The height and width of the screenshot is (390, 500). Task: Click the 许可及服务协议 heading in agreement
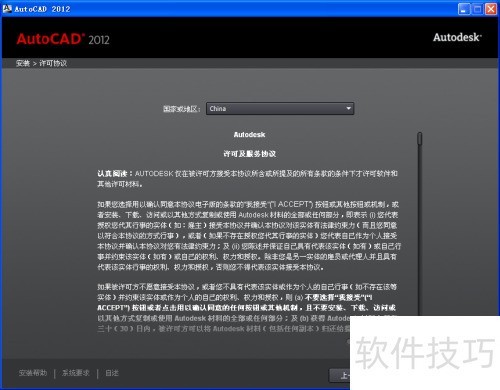point(249,154)
